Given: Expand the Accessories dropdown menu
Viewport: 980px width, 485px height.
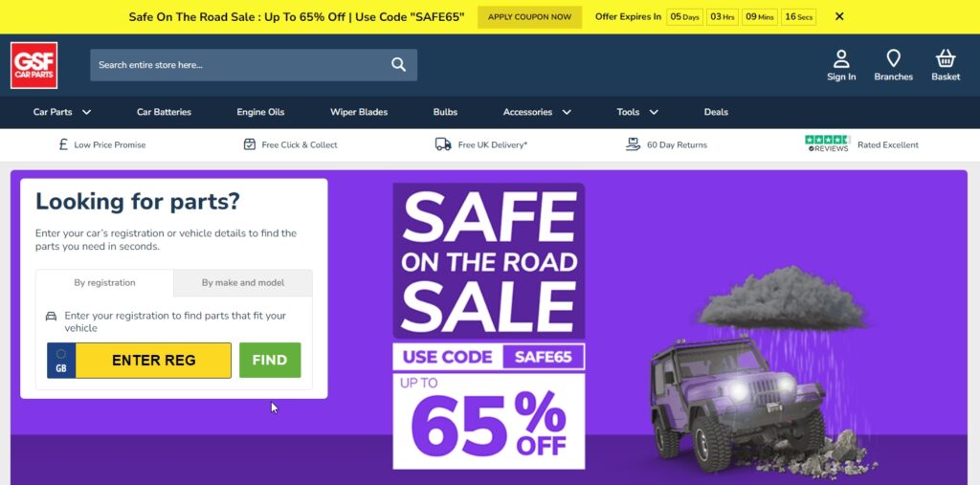Looking at the screenshot, I should click(537, 112).
